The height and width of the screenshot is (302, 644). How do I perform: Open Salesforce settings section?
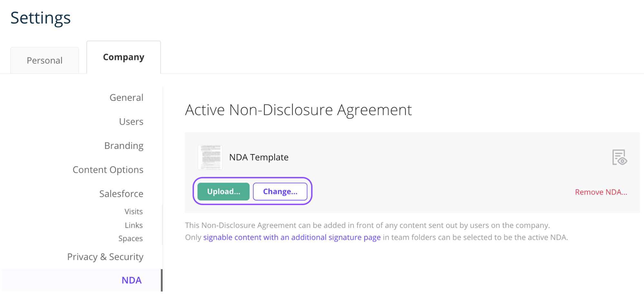pos(121,194)
